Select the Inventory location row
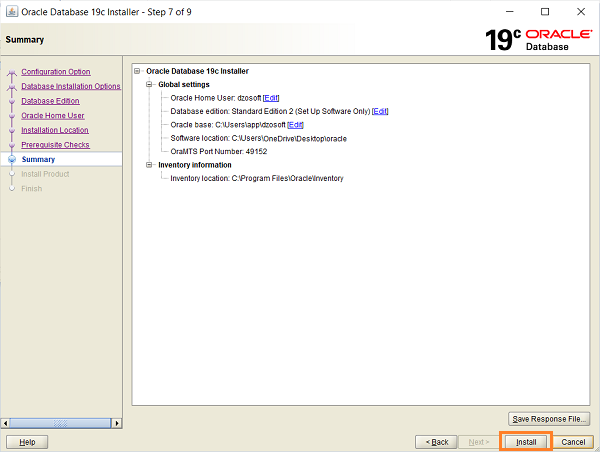 point(257,178)
